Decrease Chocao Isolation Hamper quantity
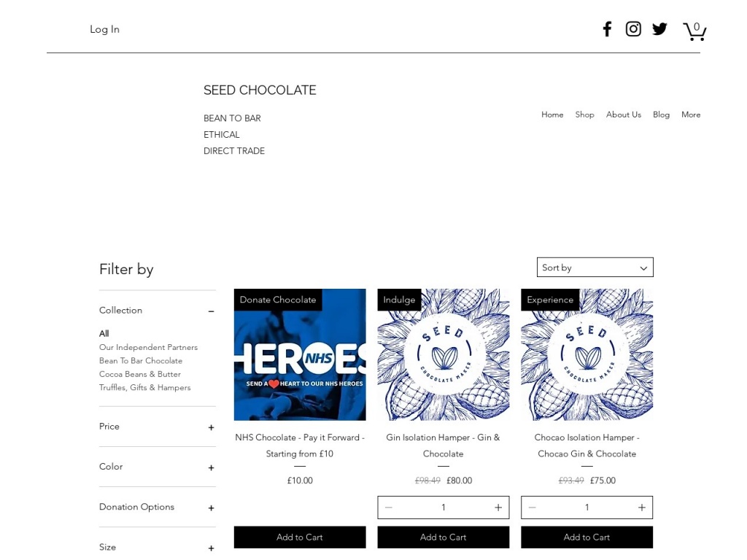 533,507
